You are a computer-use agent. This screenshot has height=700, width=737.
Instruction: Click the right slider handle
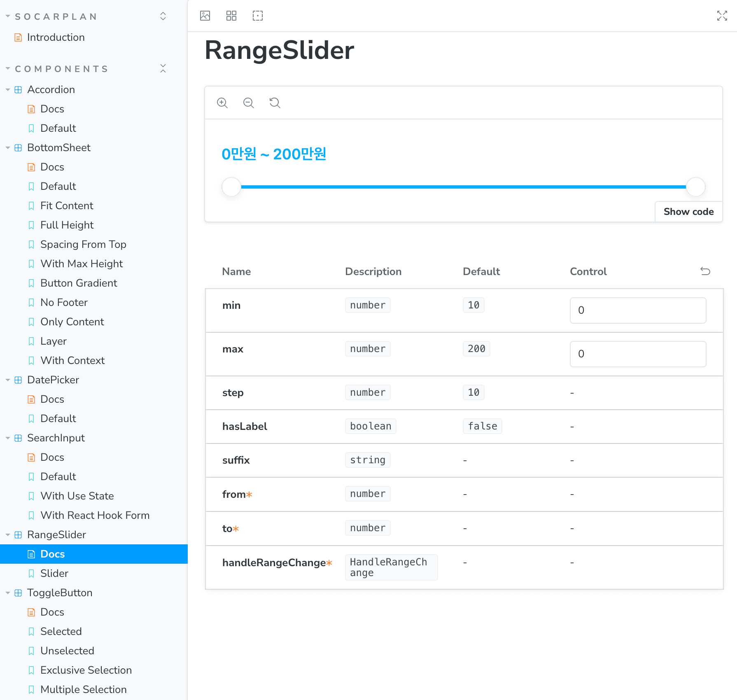(x=696, y=187)
